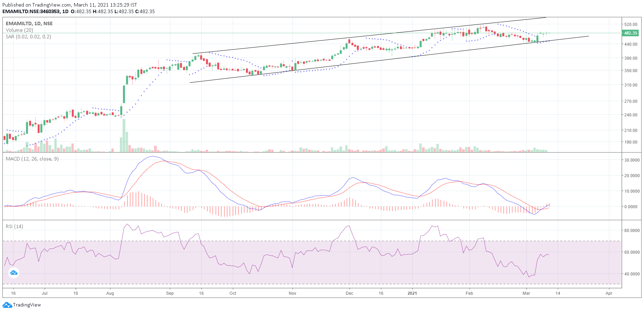The height and width of the screenshot is (312, 644).
Task: Click the 20.0000 MACD axis label
Action: coord(632,176)
